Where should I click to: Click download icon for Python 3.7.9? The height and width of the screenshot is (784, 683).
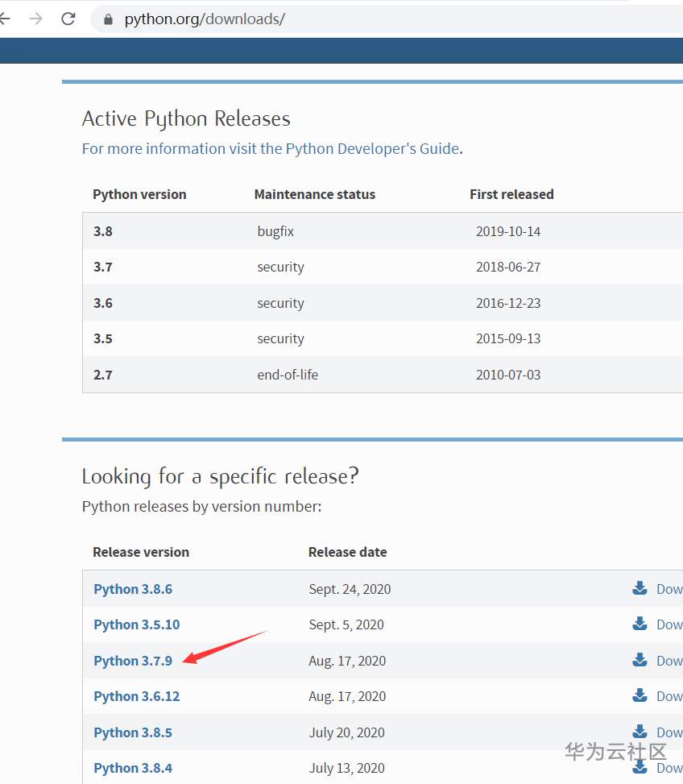coord(640,660)
